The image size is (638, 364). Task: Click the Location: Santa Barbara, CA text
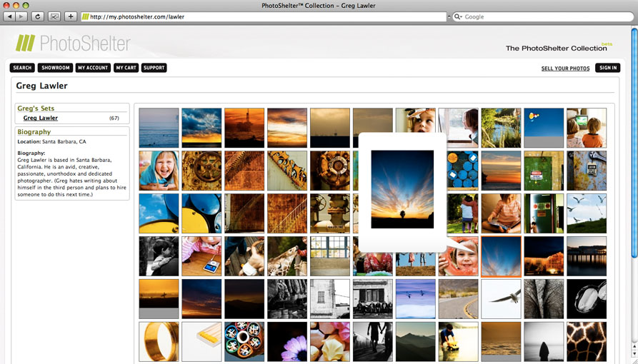[51, 141]
